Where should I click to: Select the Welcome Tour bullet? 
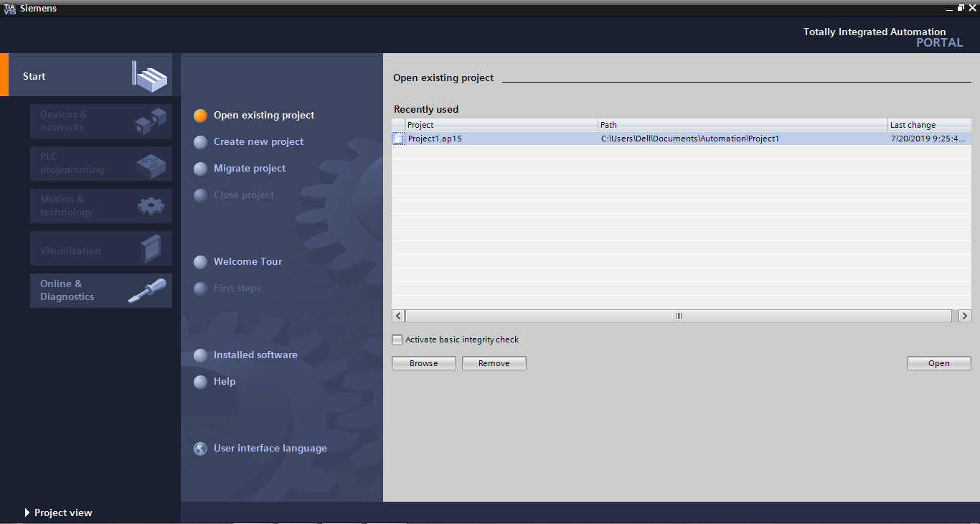(201, 262)
